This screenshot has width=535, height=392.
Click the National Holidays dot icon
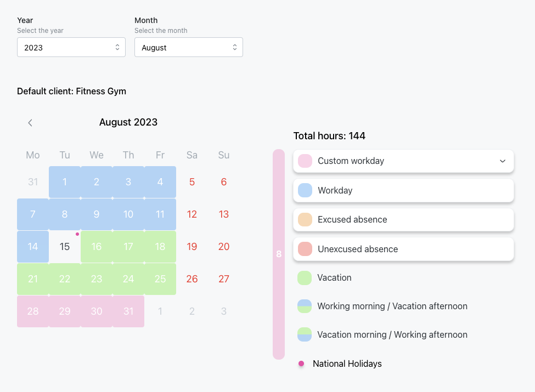tap(301, 363)
